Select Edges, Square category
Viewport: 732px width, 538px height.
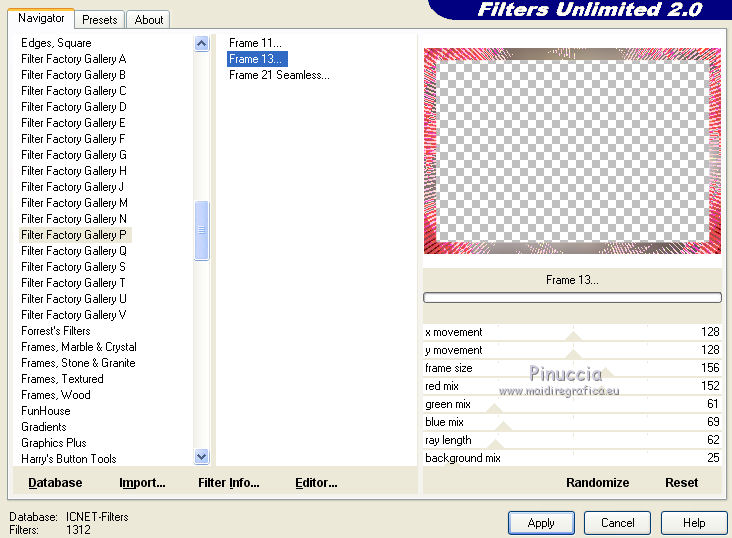click(x=56, y=43)
